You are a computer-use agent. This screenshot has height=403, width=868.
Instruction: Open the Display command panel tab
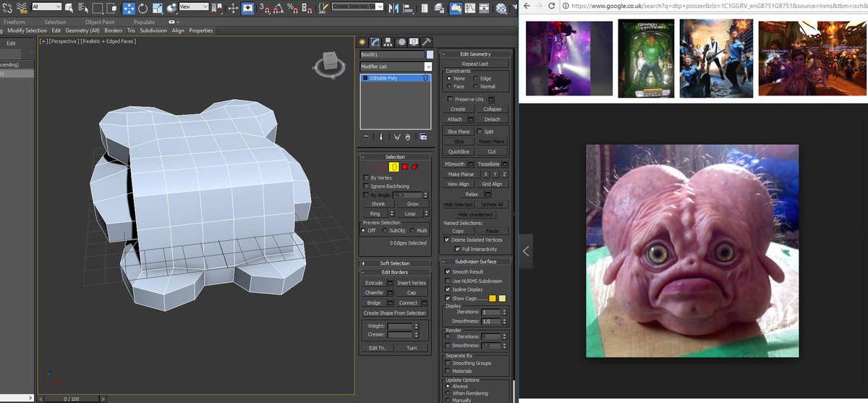tap(414, 41)
